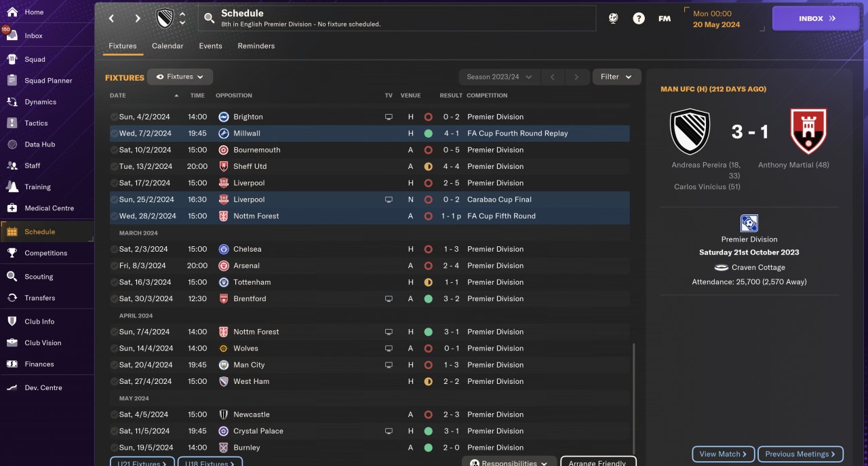Open the Responsibilities dropdown
The width and height of the screenshot is (868, 466).
coord(509,463)
